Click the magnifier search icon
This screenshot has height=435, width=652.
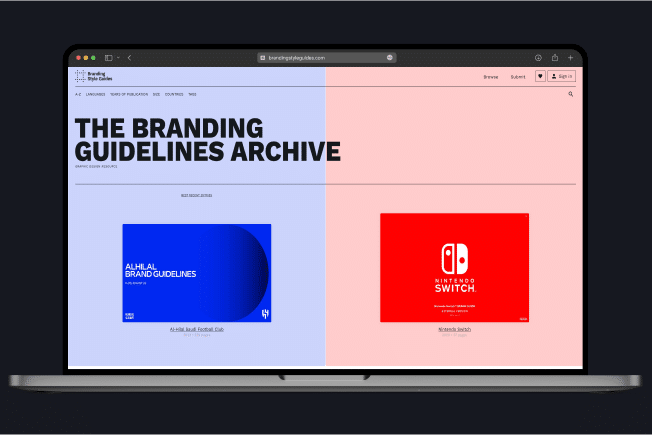pyautogui.click(x=570, y=94)
